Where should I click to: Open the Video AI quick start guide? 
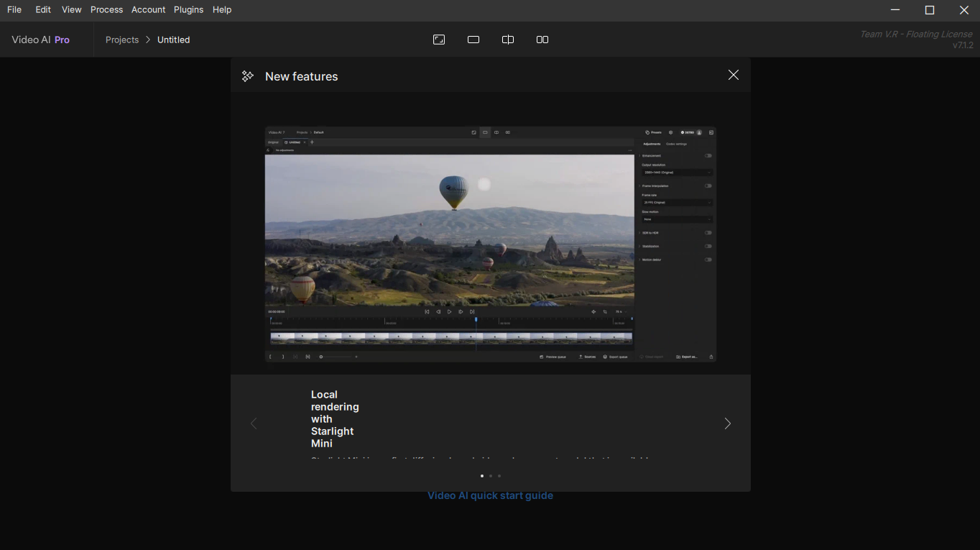490,495
